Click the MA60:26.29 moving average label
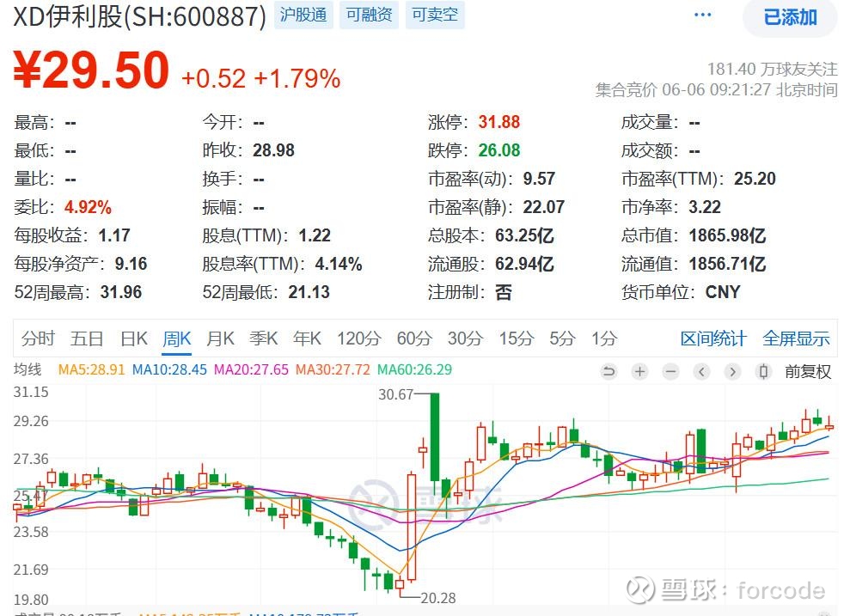850x616 pixels. [x=415, y=369]
